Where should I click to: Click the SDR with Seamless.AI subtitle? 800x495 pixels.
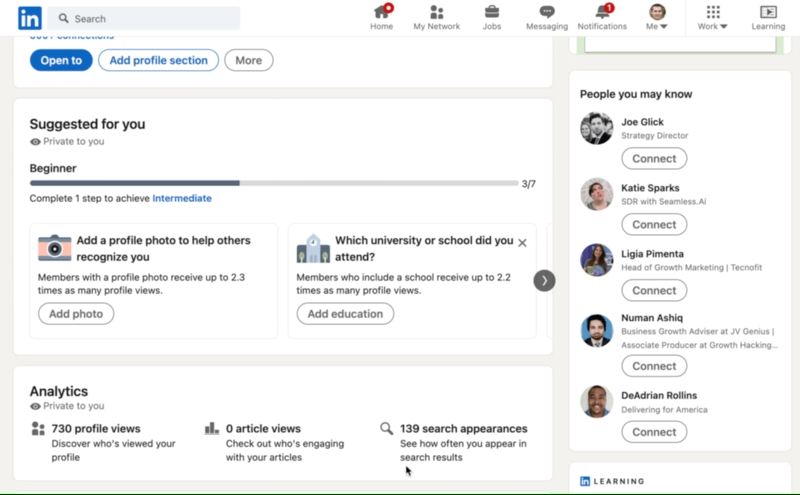pos(663,202)
